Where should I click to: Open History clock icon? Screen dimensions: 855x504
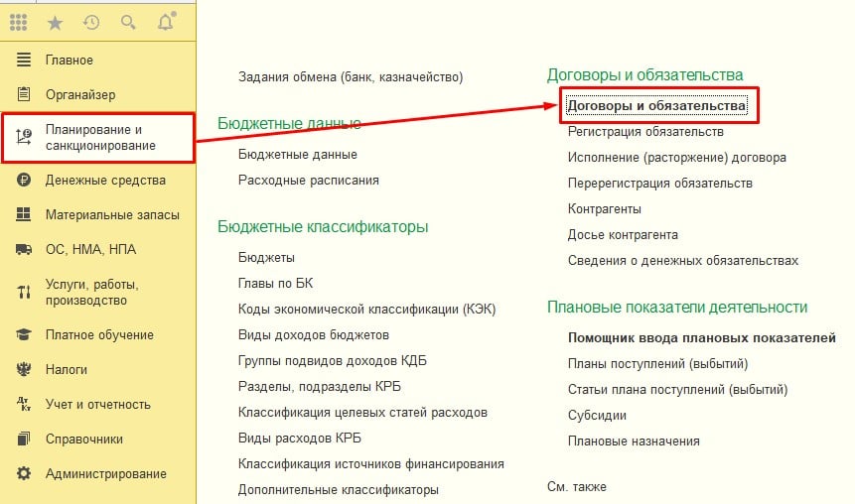[91, 22]
